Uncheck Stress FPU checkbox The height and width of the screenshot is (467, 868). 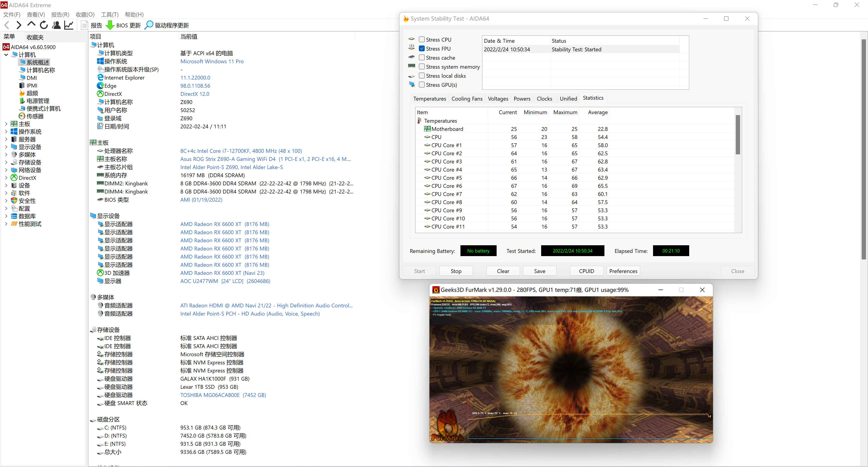tap(422, 49)
